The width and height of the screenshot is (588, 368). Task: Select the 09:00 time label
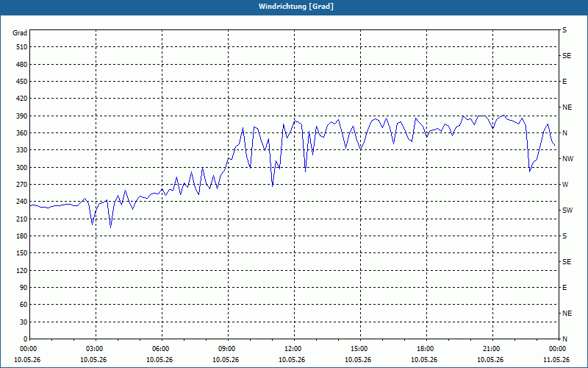click(x=228, y=349)
